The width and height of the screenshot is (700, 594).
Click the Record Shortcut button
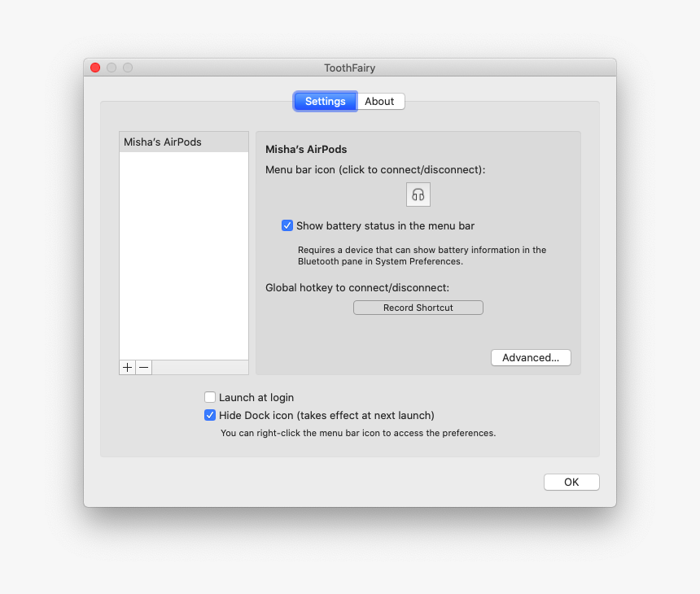pos(418,307)
